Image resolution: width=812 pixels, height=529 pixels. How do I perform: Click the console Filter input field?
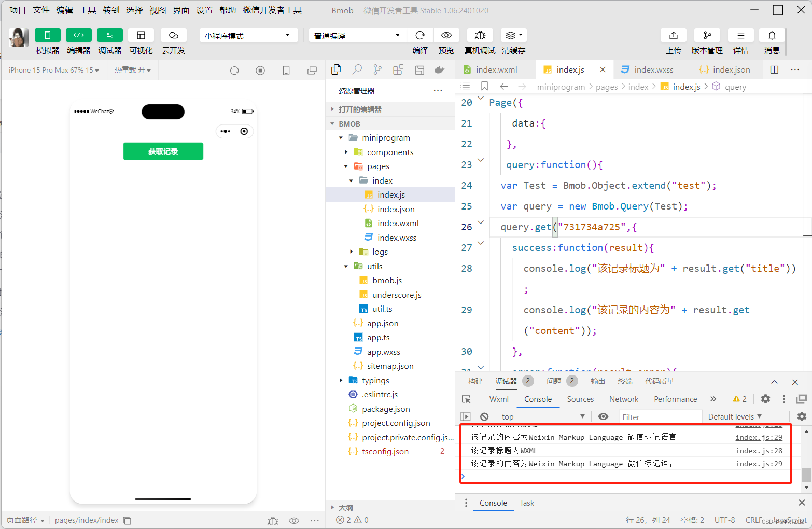[661, 417]
